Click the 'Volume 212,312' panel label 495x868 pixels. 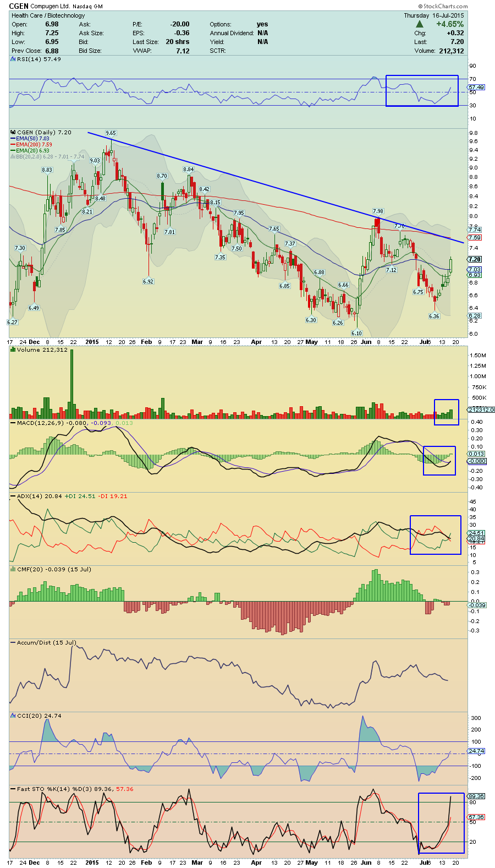coord(42,350)
